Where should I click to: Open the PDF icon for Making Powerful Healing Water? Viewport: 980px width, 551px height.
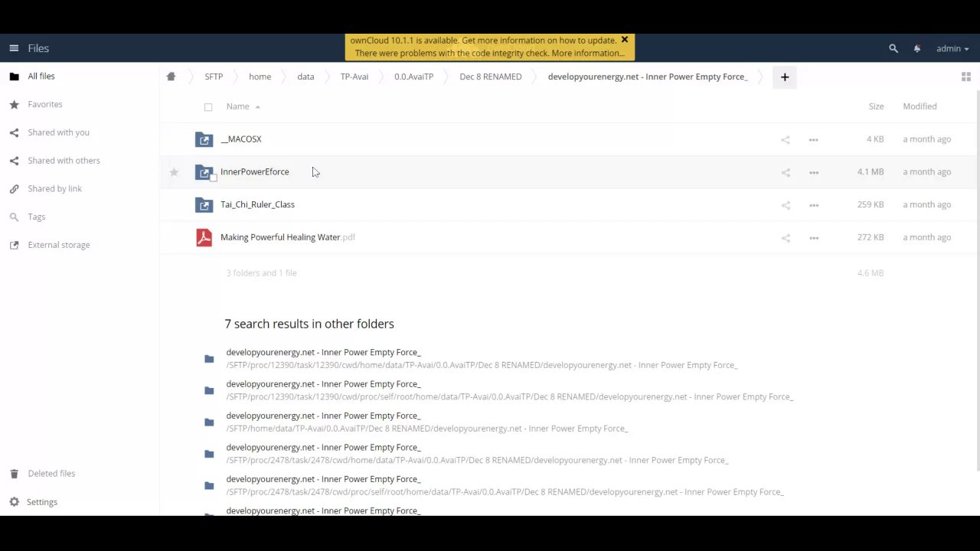[204, 237]
